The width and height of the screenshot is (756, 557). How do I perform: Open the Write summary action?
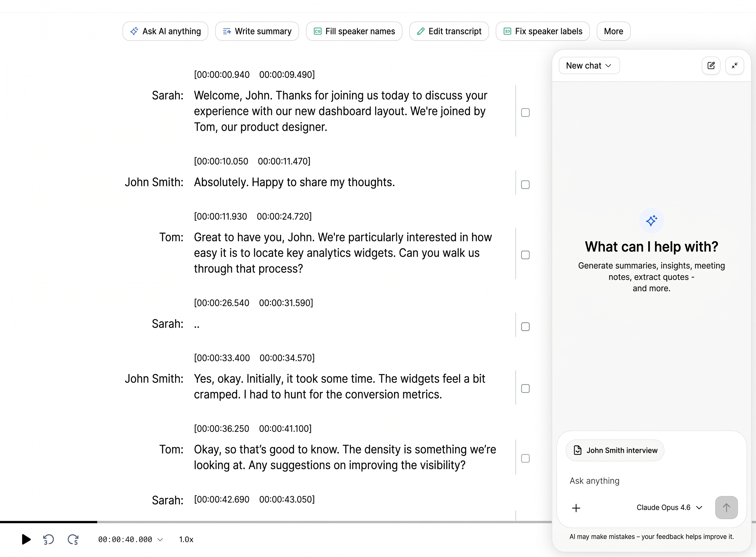257,32
